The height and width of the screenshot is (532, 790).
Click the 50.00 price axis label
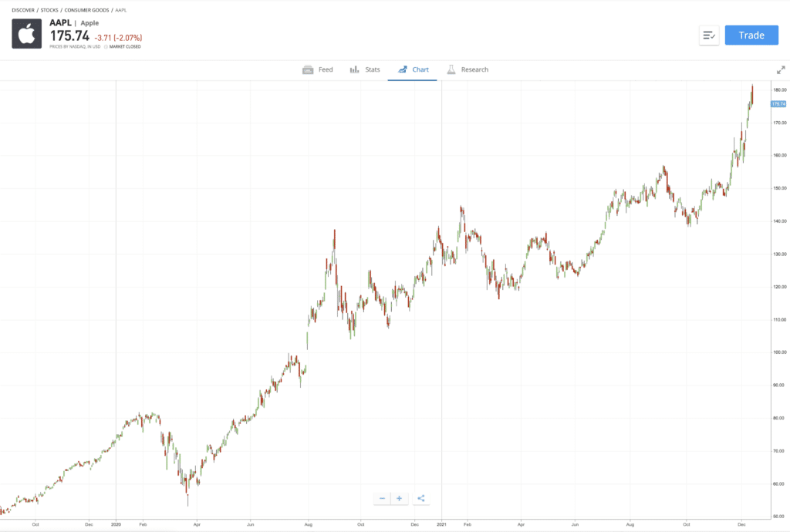(778, 517)
